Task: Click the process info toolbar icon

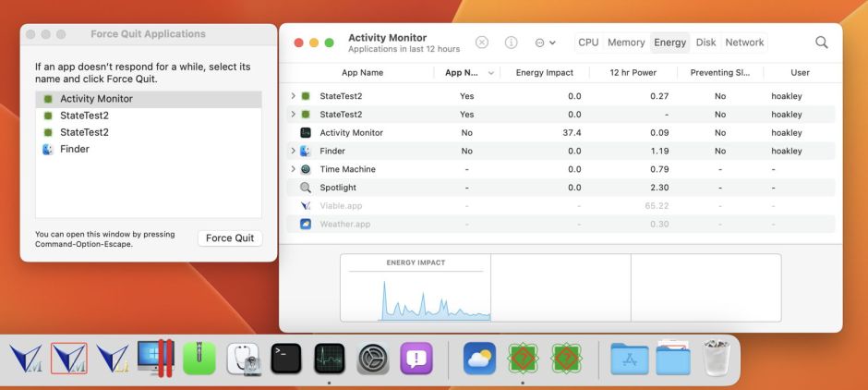Action: (511, 43)
